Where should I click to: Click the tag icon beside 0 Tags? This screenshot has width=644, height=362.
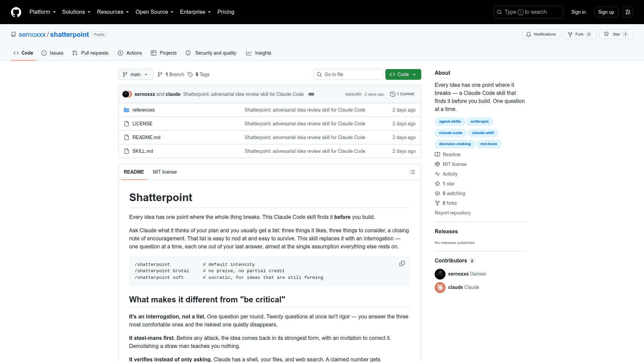click(190, 74)
